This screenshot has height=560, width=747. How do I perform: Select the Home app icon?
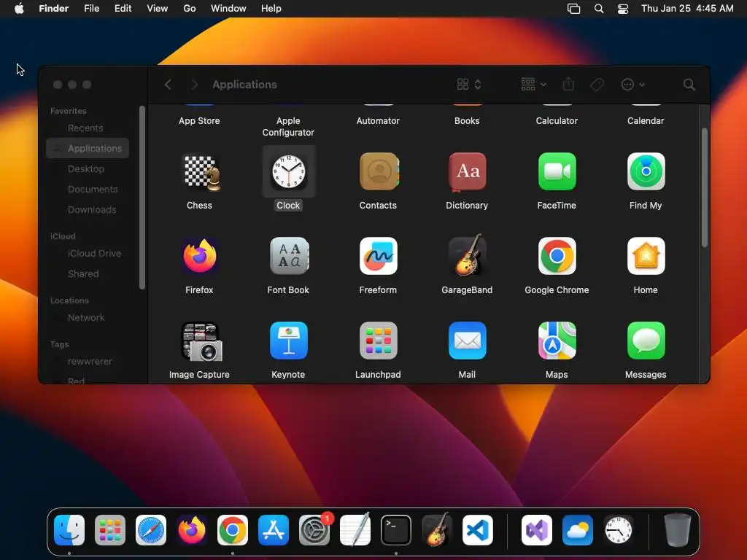coord(646,256)
